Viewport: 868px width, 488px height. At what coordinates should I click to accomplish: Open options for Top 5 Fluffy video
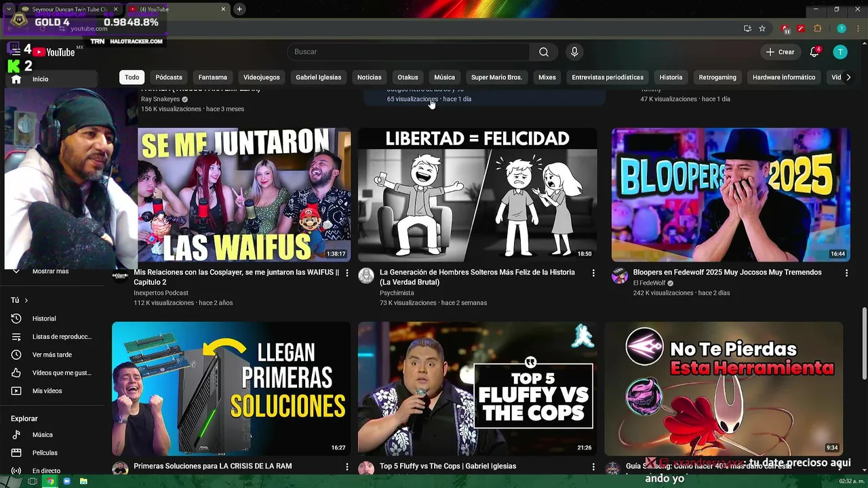click(x=593, y=466)
